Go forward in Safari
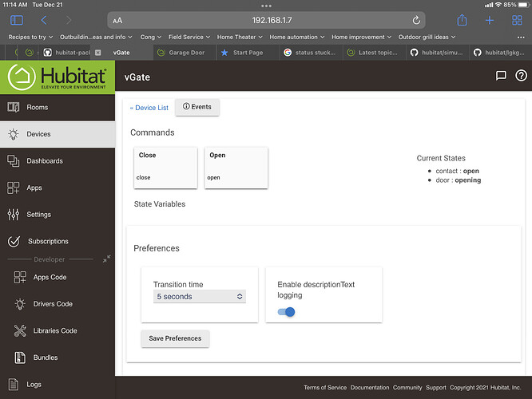 (x=69, y=20)
